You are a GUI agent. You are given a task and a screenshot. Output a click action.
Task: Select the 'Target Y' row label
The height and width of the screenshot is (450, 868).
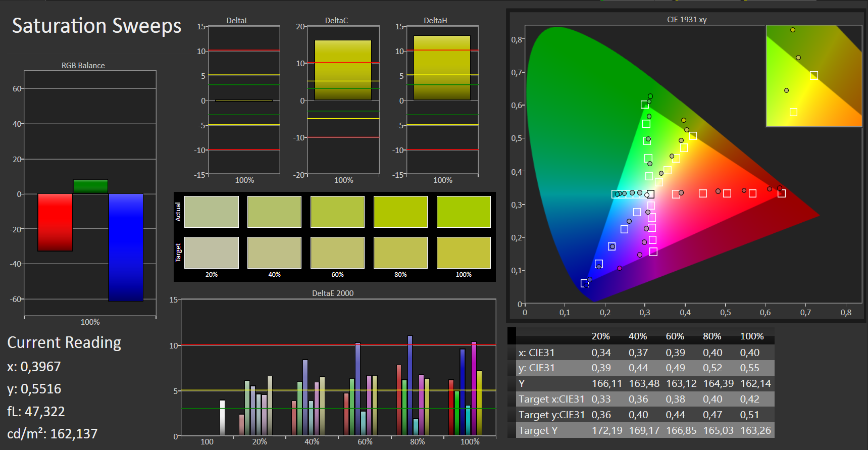[538, 430]
